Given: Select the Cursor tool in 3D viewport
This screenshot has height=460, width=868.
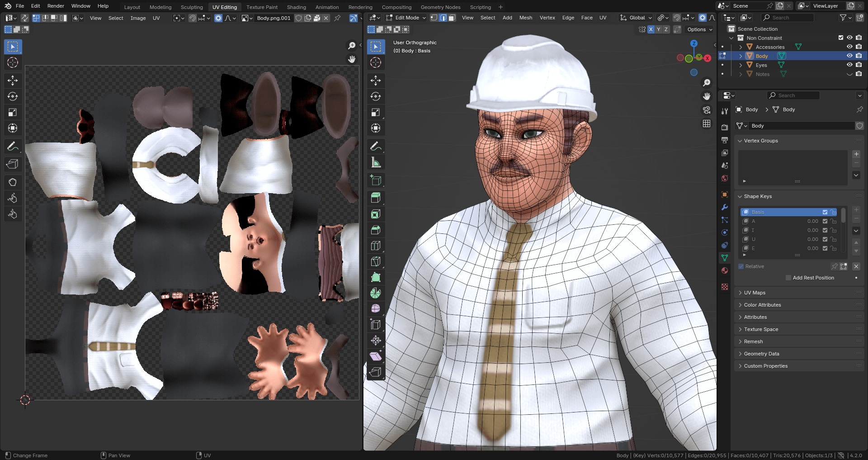Looking at the screenshot, I should pyautogui.click(x=376, y=62).
